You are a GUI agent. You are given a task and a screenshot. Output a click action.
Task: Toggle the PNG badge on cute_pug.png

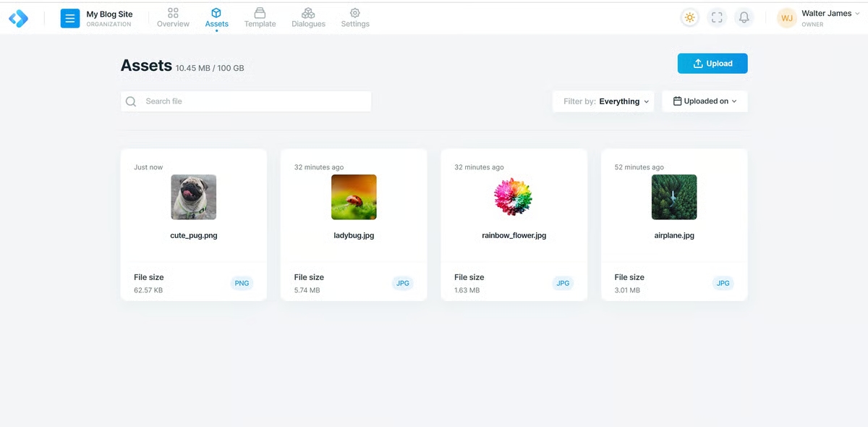(x=242, y=283)
